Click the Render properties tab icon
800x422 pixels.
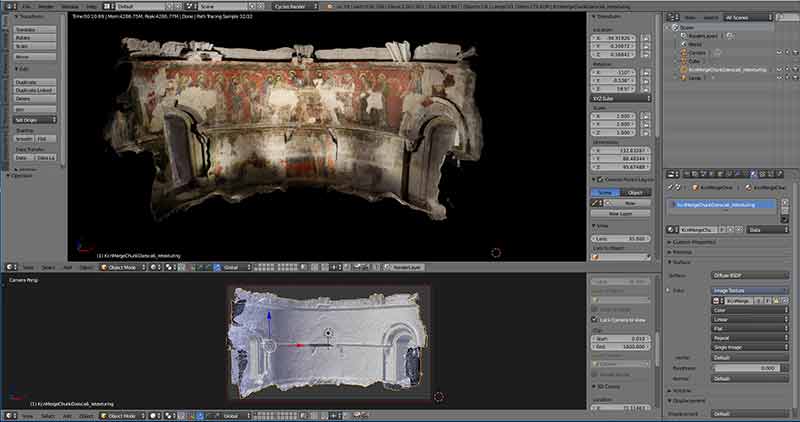pyautogui.click(x=687, y=174)
